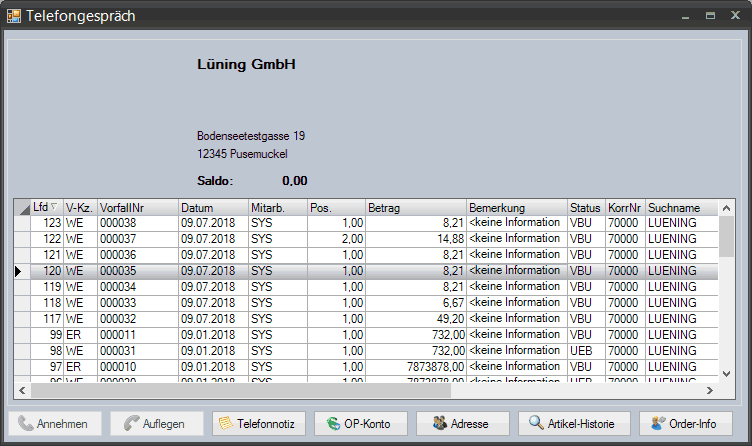The height and width of the screenshot is (446, 752).
Task: Sort table by Lfd column header
Action: pyautogui.click(x=45, y=207)
